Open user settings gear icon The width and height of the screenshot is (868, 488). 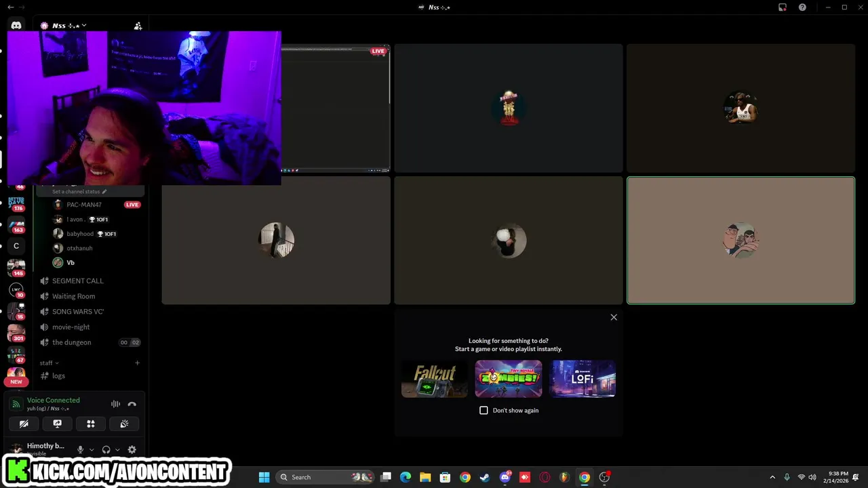132,449
